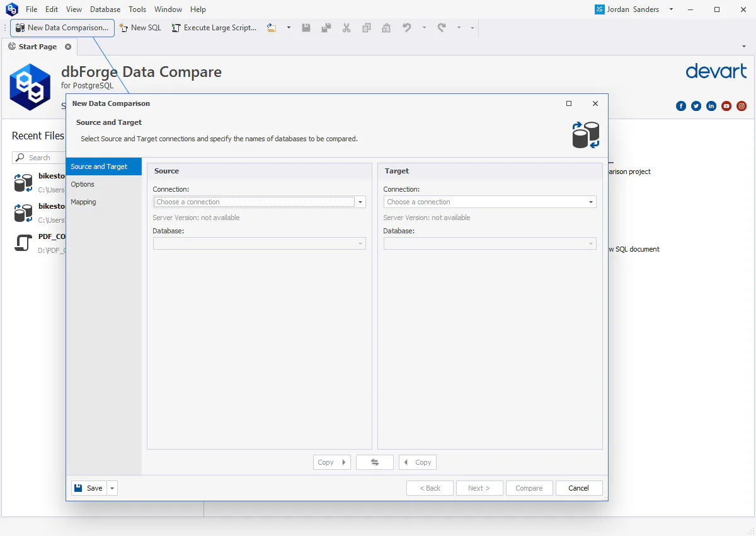756x536 pixels.
Task: Open New SQL document from toolbar
Action: click(140, 28)
